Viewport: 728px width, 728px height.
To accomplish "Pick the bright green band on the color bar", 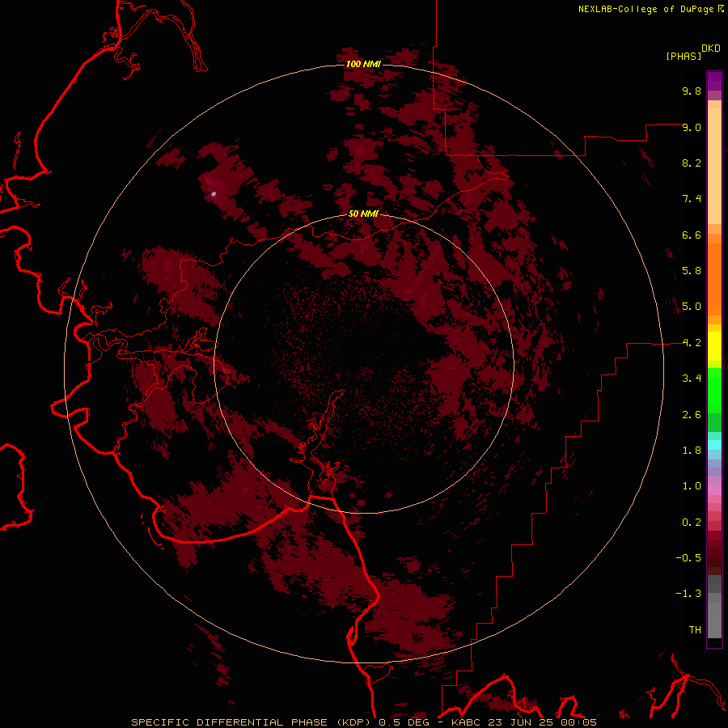I will coord(714,390).
